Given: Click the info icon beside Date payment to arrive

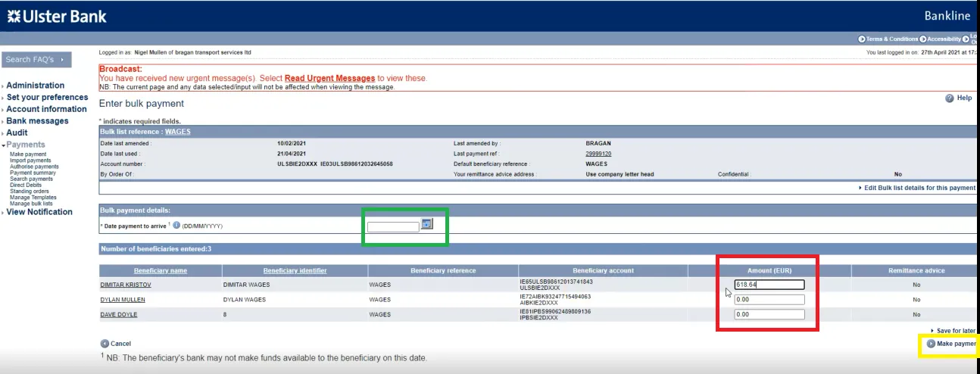Looking at the screenshot, I should tap(176, 225).
